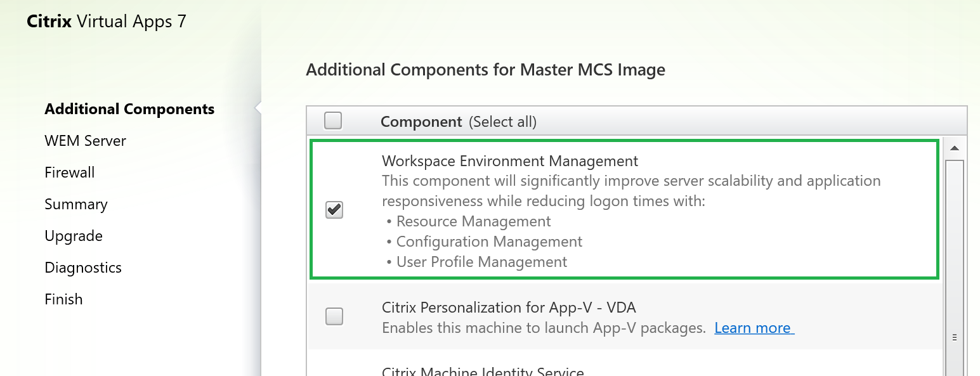Go to the WEM Server step

[x=85, y=141]
